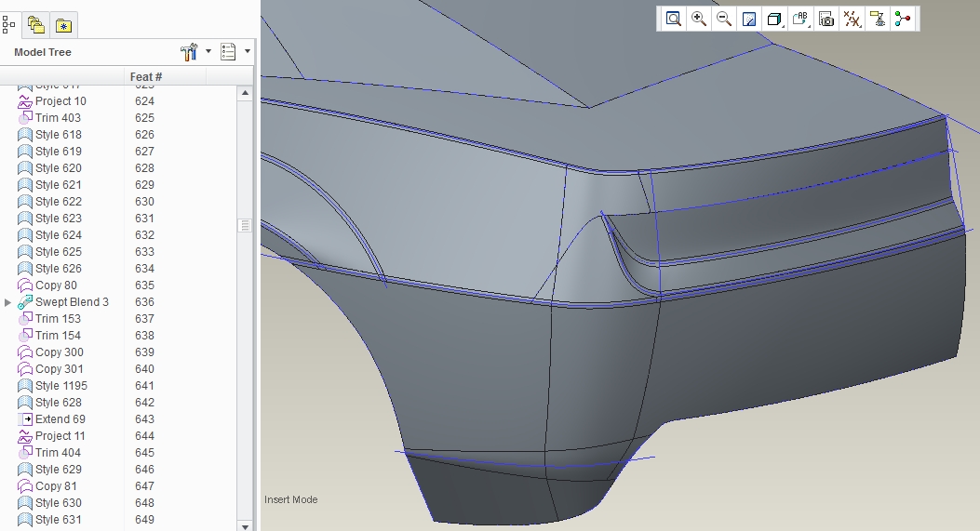The width and height of the screenshot is (980, 531).
Task: Click the model tree scroll up arrow
Action: (245, 93)
